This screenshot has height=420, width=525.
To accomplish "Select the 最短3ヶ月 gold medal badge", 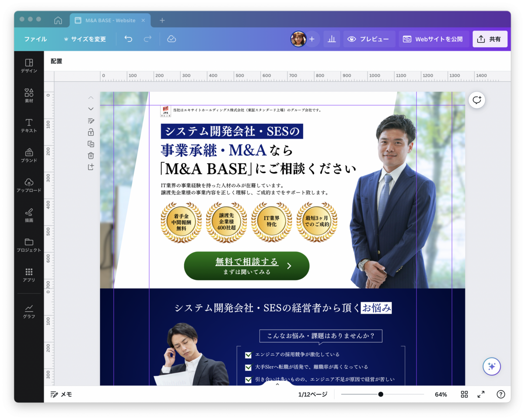I will (317, 222).
